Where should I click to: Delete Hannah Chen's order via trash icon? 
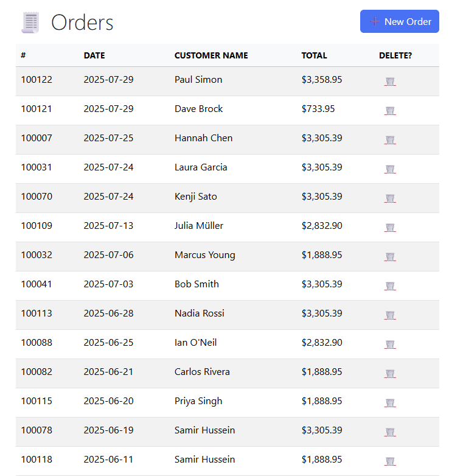pos(390,140)
